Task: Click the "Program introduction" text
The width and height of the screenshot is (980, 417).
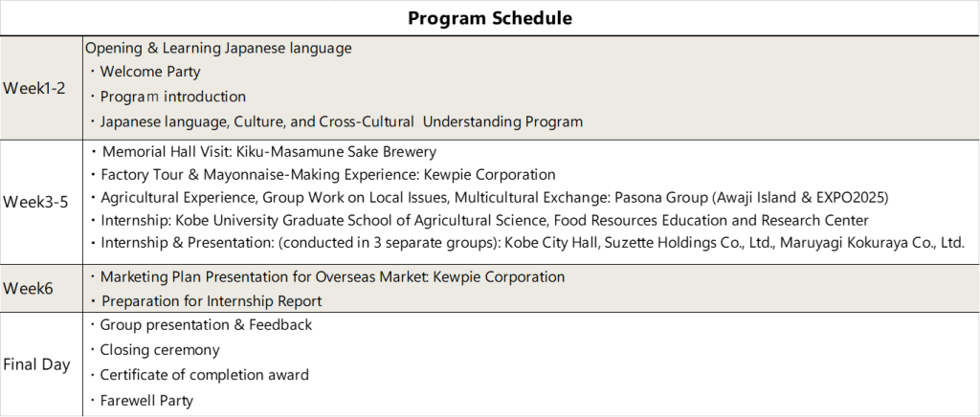Action: point(173,97)
